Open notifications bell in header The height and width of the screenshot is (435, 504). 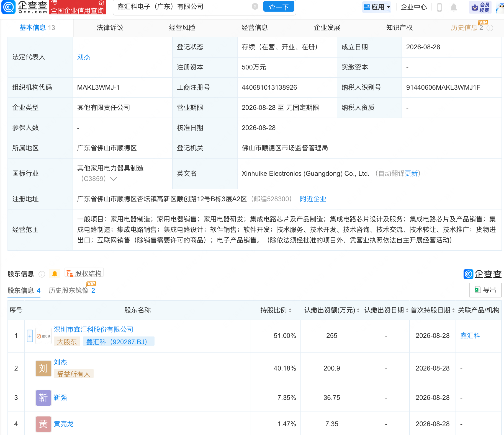coord(454,7)
